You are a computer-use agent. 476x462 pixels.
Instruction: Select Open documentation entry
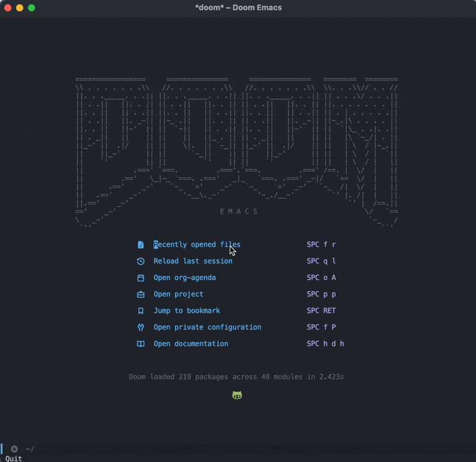tap(190, 344)
